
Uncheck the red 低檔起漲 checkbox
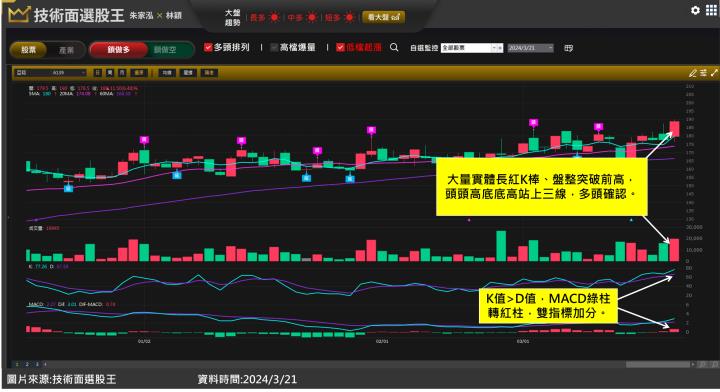(340, 47)
